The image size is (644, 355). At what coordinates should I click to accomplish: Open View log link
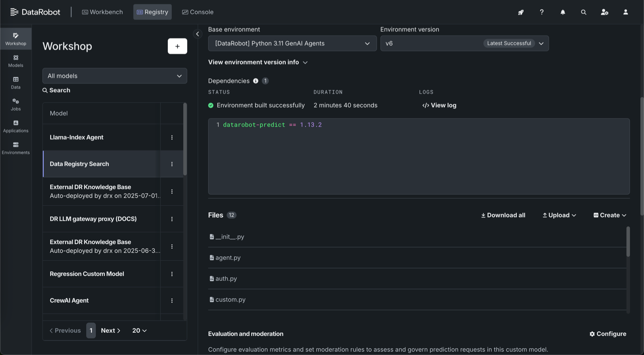point(439,105)
